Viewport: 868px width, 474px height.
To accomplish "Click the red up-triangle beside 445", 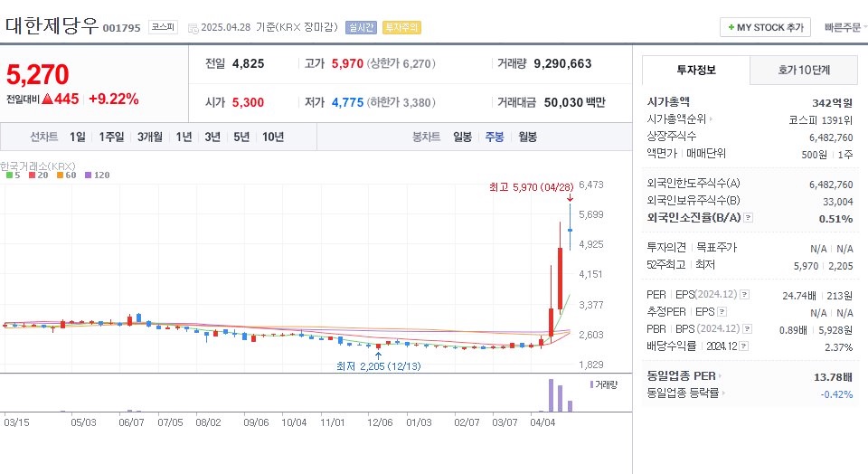I will pos(48,100).
